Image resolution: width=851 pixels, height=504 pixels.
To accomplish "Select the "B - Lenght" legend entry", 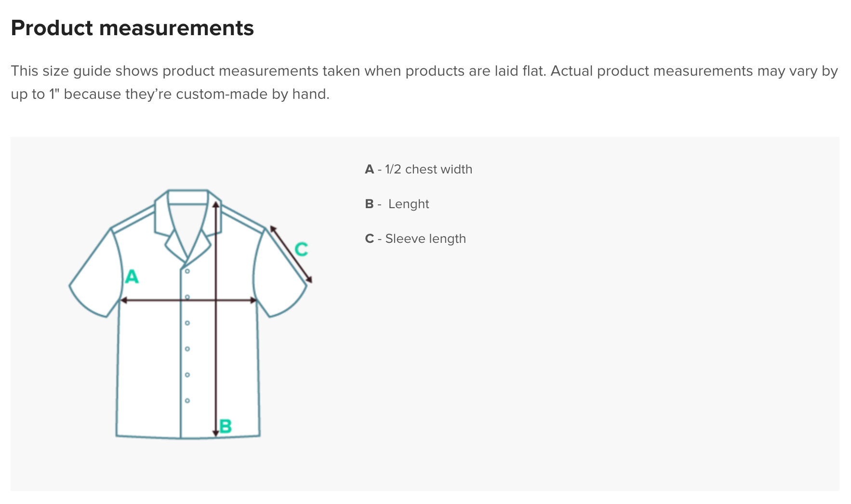I will pos(397,204).
